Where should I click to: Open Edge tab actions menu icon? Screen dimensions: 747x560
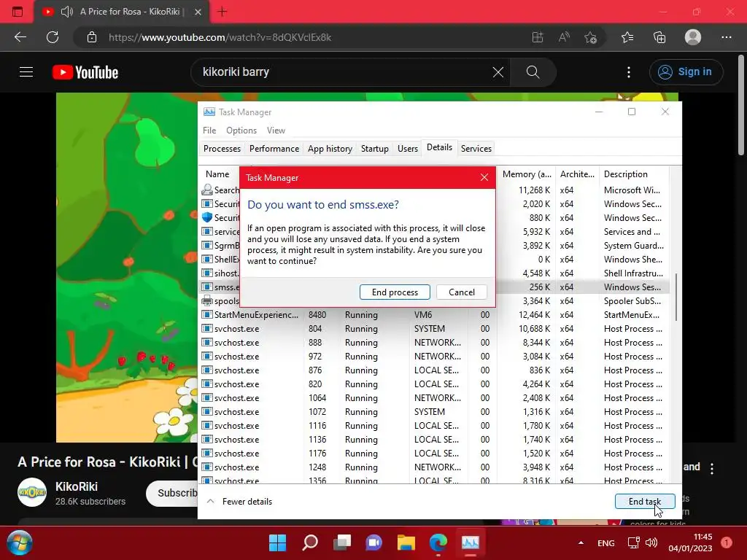point(18,12)
